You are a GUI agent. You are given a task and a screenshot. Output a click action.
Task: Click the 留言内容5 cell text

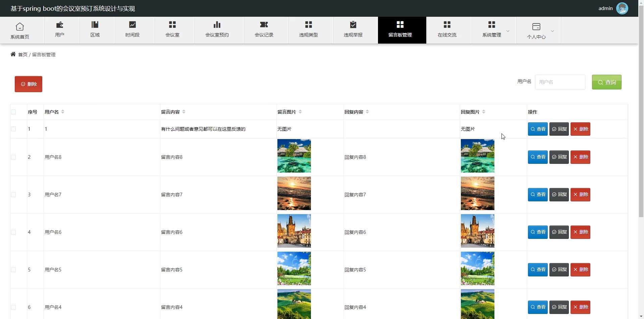pyautogui.click(x=172, y=270)
